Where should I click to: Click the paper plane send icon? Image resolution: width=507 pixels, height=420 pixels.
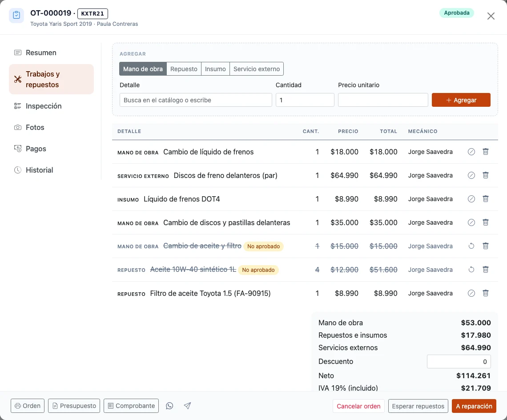187,406
